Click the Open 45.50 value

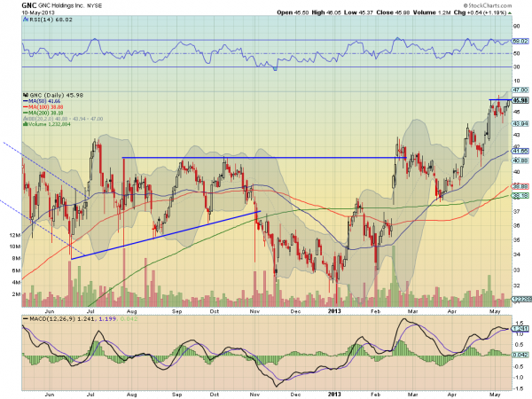(293, 12)
